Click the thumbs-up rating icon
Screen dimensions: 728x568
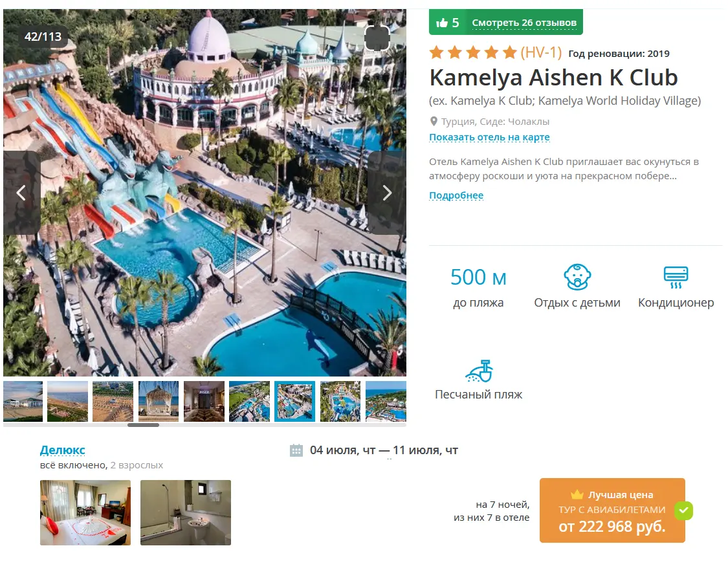pyautogui.click(x=441, y=23)
